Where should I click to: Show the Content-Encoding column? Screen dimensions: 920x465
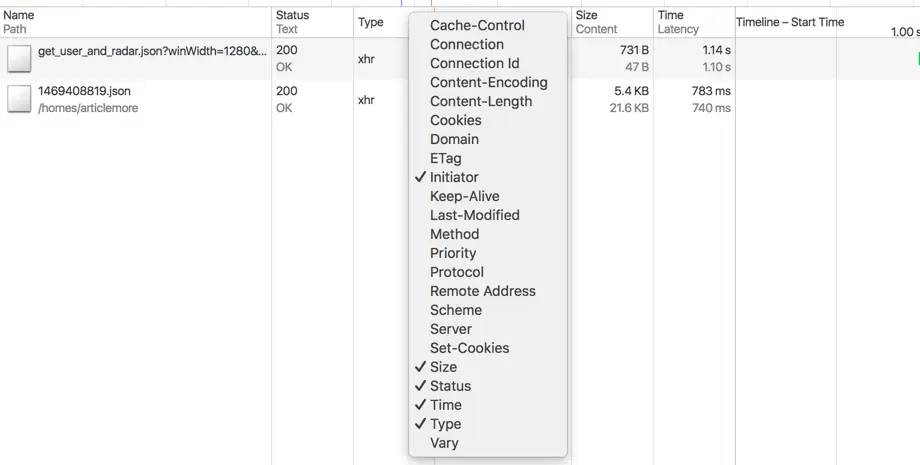point(488,82)
